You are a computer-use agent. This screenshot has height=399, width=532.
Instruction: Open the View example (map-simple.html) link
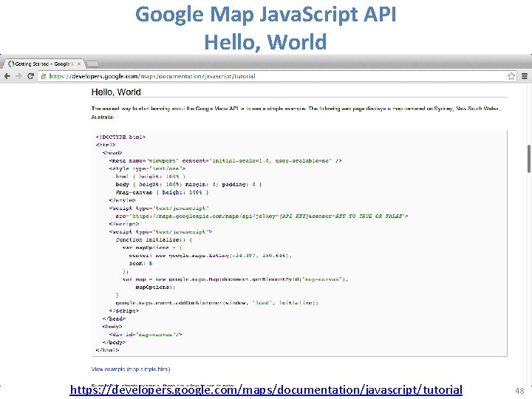tap(131, 369)
